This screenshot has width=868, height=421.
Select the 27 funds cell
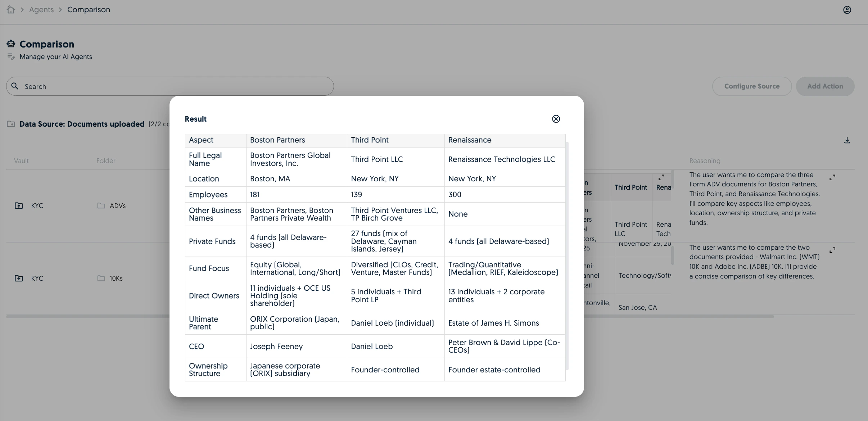(395, 241)
